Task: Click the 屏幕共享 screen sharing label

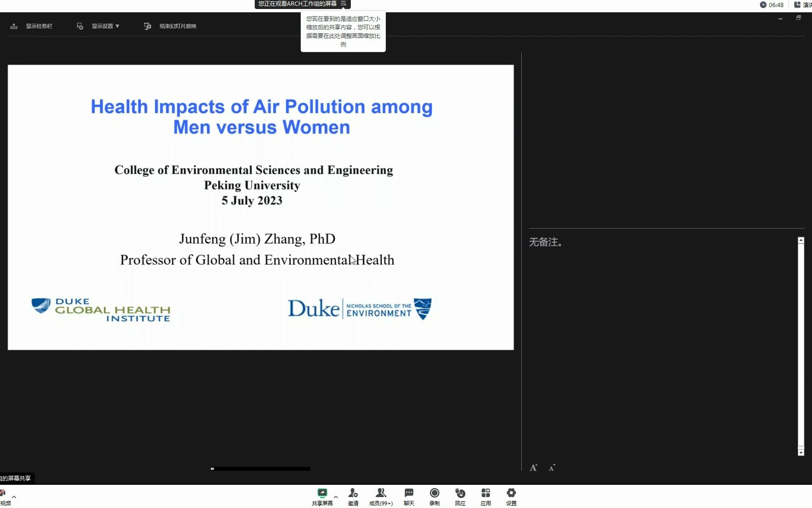Action: point(17,478)
